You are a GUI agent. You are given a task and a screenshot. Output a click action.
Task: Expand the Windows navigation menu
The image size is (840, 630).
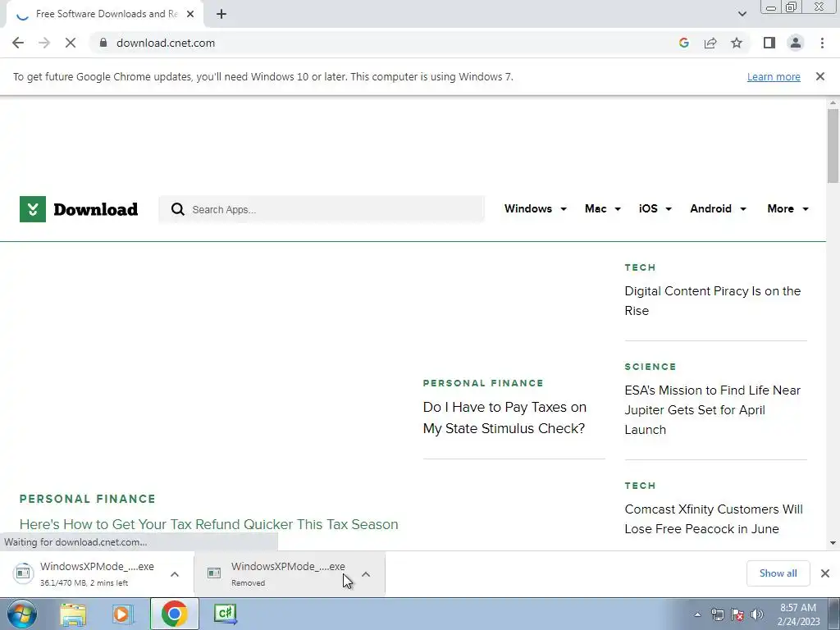(535, 209)
